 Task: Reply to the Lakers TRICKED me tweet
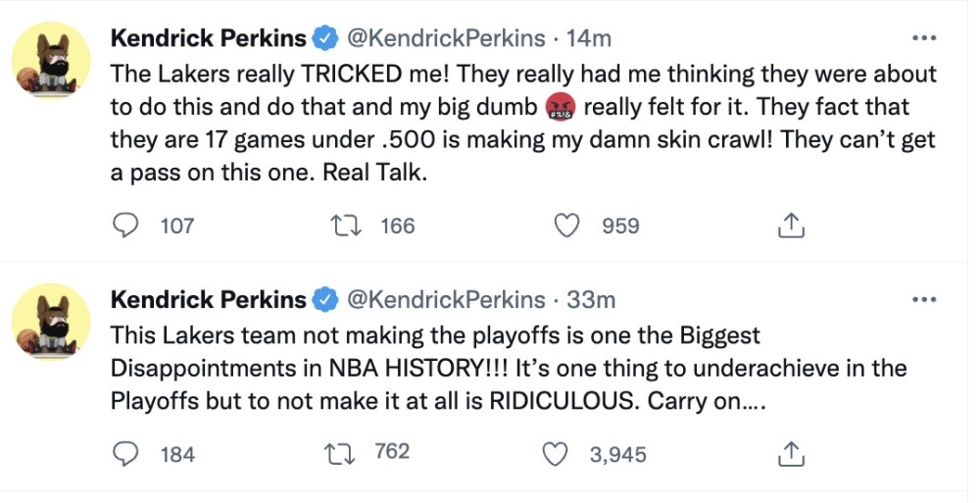pyautogui.click(x=126, y=226)
